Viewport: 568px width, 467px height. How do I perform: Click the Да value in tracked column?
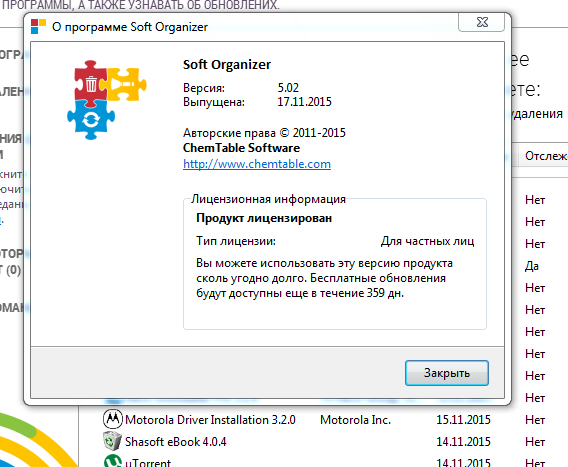click(532, 266)
